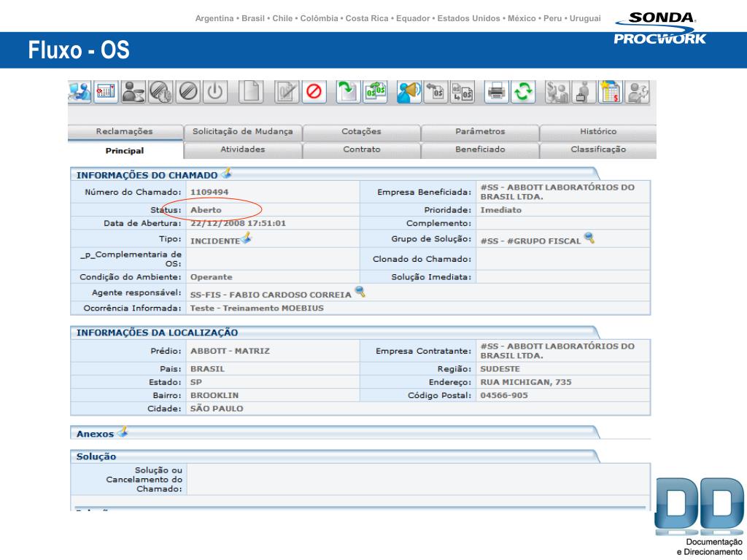Image resolution: width=747 pixels, height=560 pixels.
Task: Click the Prioridade value Imediato
Action: (500, 210)
